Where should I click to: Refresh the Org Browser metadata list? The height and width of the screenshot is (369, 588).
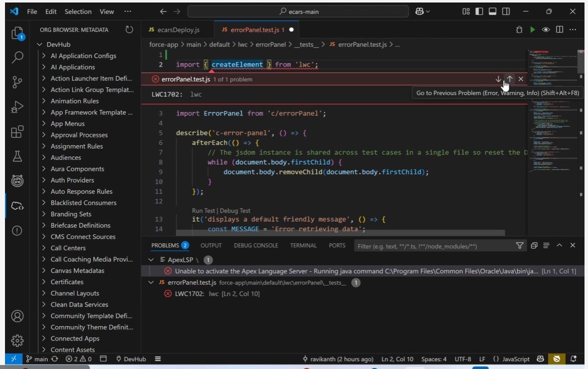pos(129,29)
